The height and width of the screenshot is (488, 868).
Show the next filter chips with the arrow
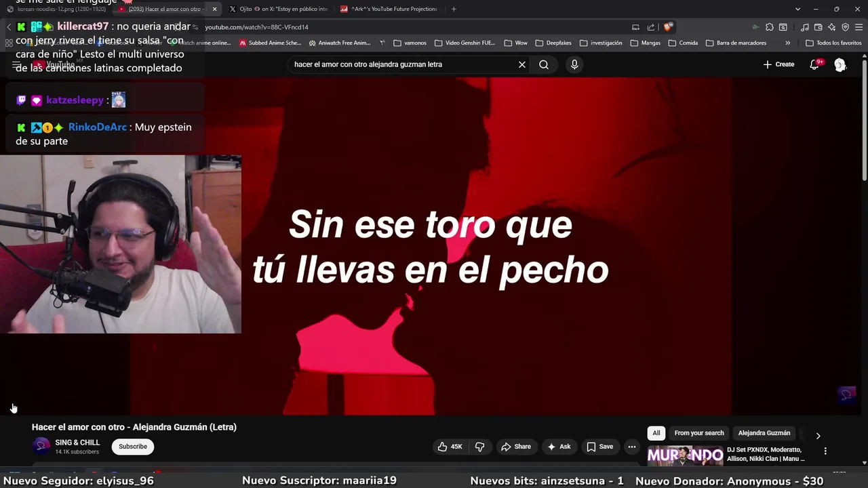click(x=818, y=436)
